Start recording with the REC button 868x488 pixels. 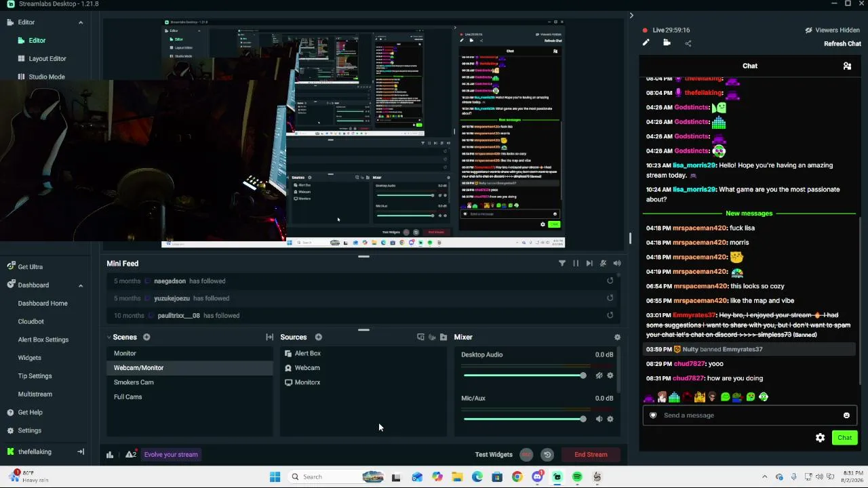click(x=526, y=455)
